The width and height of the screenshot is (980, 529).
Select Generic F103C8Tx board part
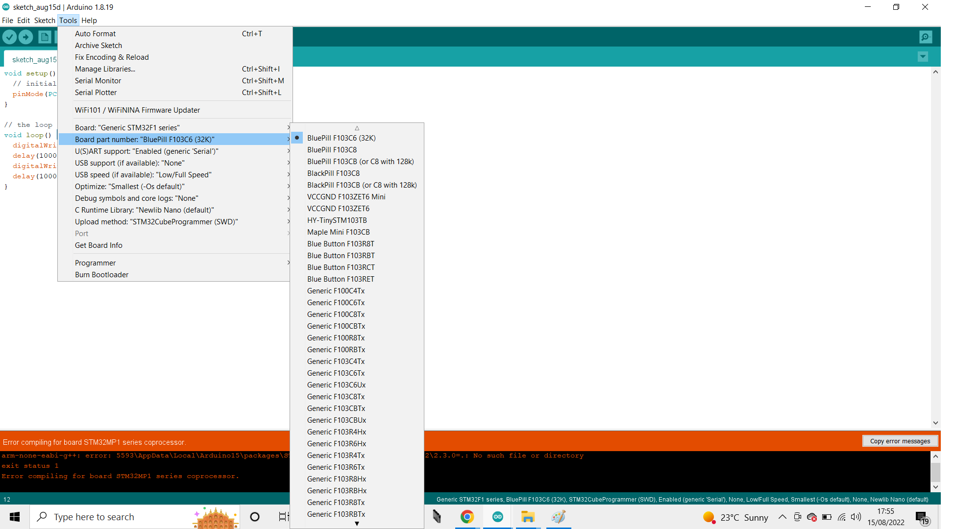(357, 397)
